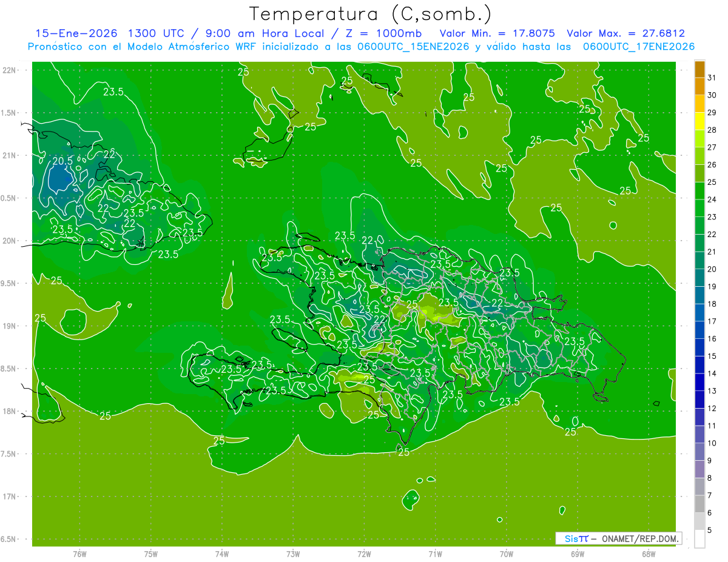
Task: Click the legend value "12"
Action: [712, 409]
